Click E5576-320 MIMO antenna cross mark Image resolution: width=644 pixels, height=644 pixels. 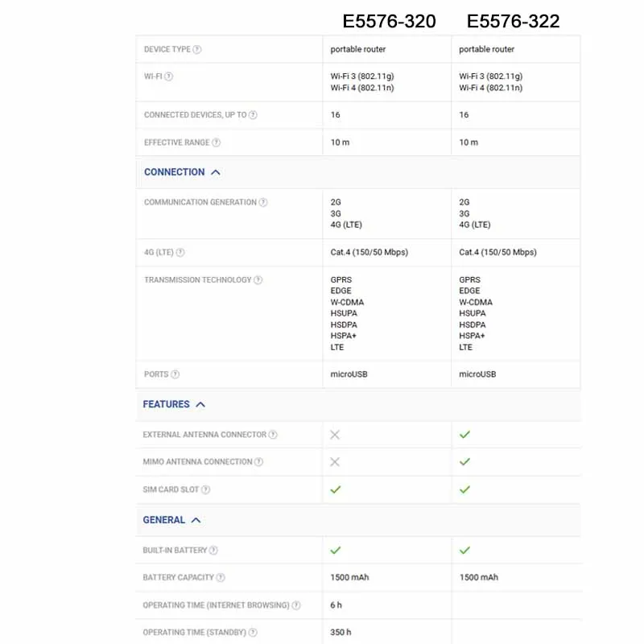(x=336, y=462)
